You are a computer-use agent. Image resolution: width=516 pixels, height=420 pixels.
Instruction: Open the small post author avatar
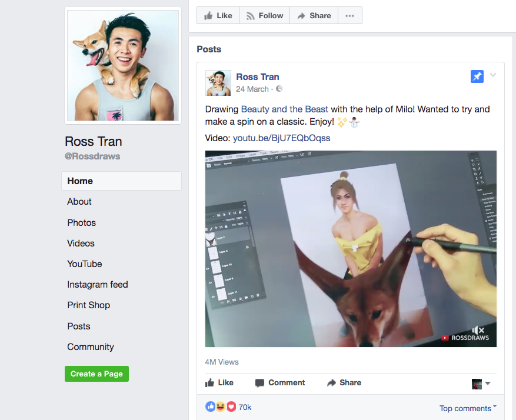pyautogui.click(x=218, y=83)
